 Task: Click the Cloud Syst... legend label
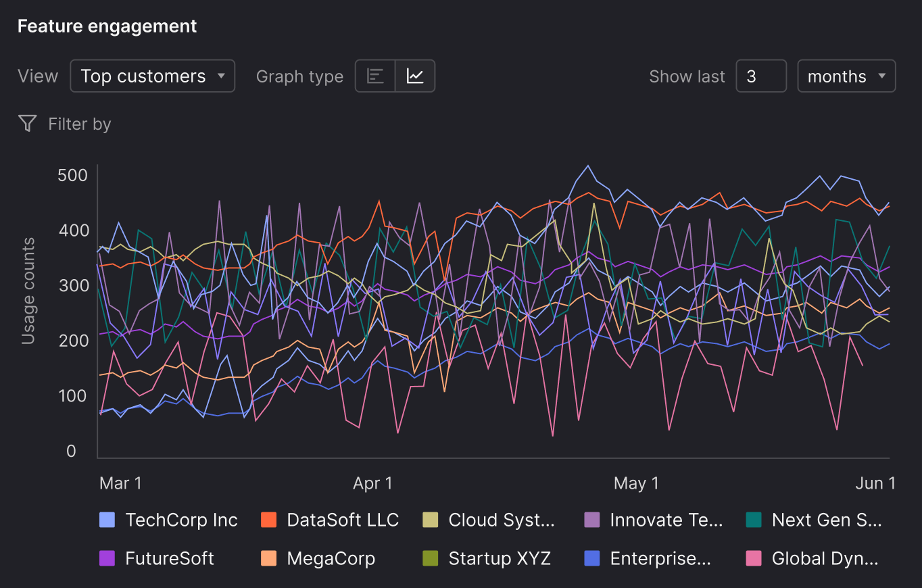click(502, 520)
